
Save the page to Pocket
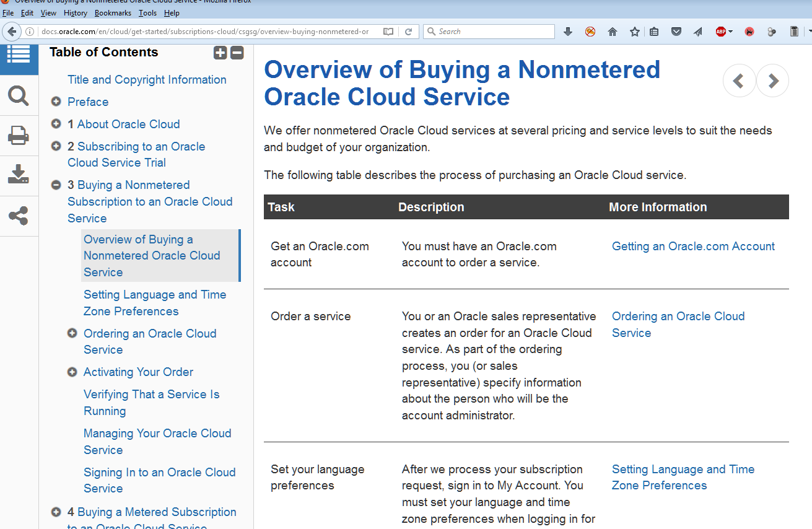(676, 32)
